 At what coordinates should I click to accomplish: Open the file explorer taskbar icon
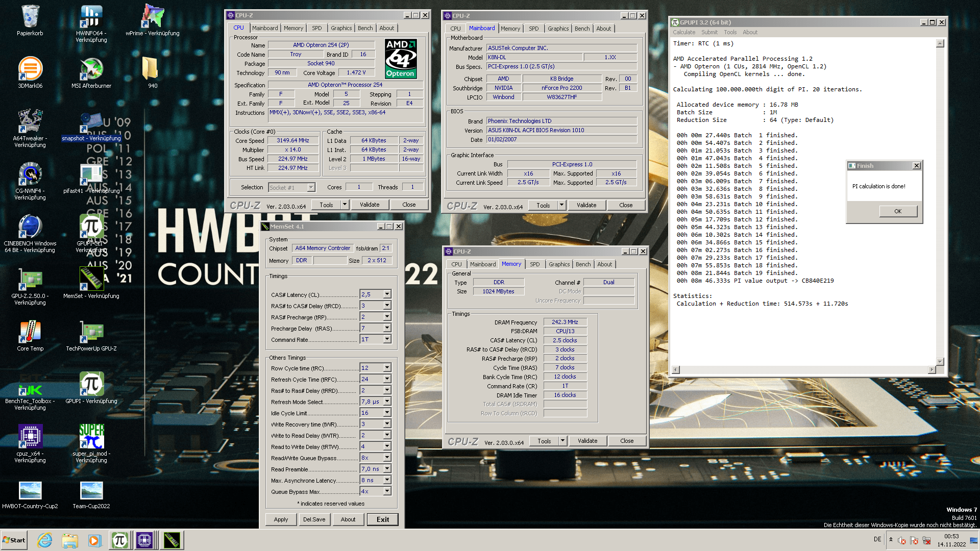click(x=70, y=540)
